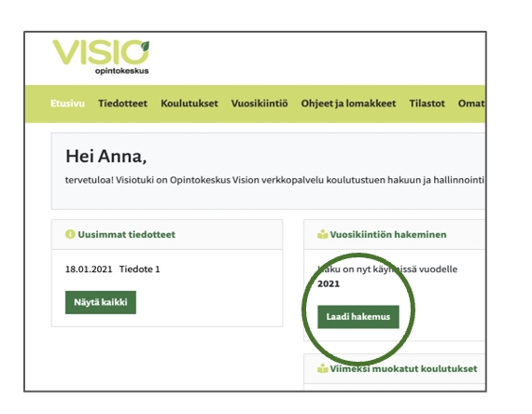Click the date 18.01.2021

point(89,269)
